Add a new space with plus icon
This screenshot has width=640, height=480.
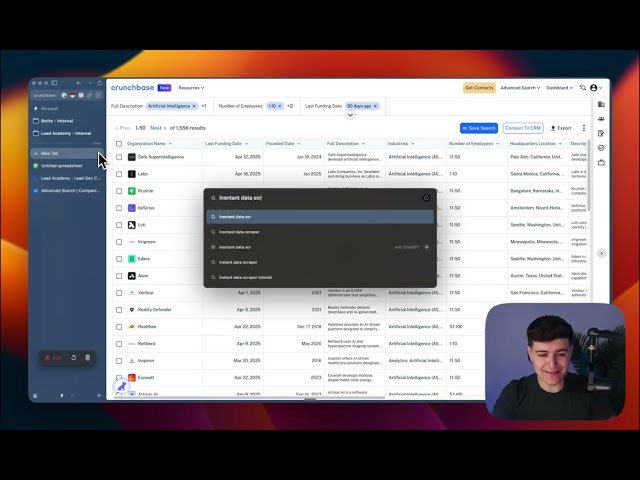click(99, 395)
